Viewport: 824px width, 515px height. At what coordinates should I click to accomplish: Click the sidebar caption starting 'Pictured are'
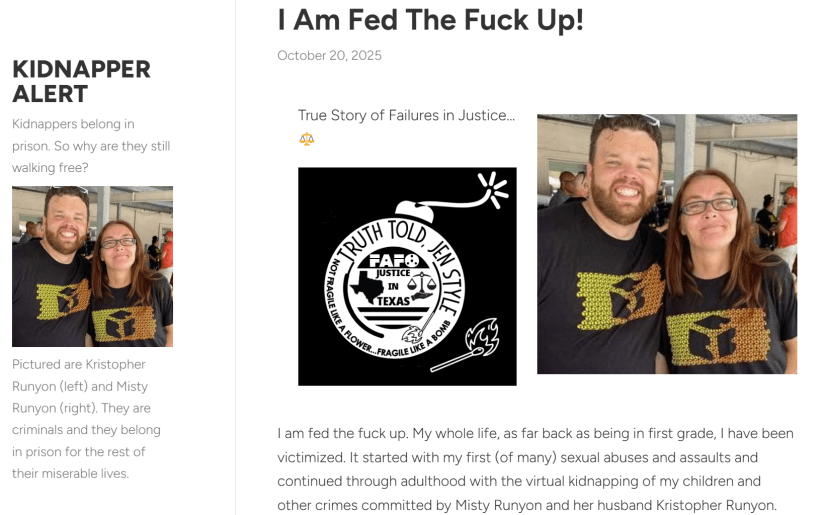coord(86,419)
